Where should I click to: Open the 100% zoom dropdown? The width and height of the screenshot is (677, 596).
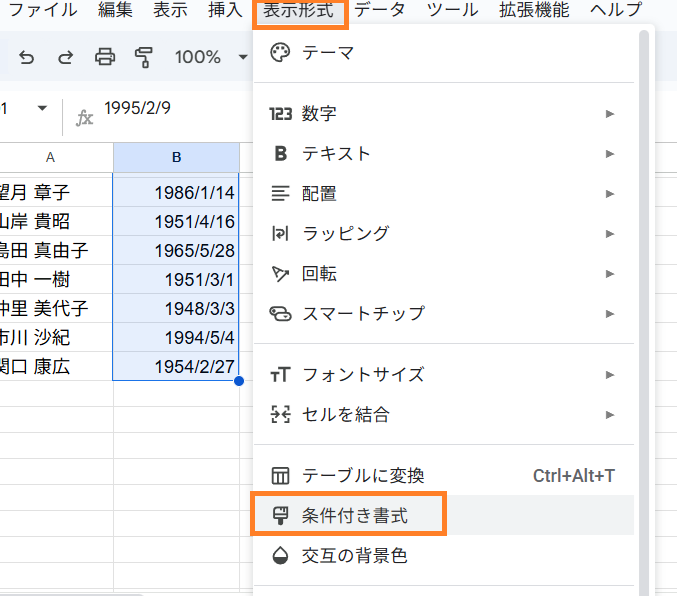(210, 57)
